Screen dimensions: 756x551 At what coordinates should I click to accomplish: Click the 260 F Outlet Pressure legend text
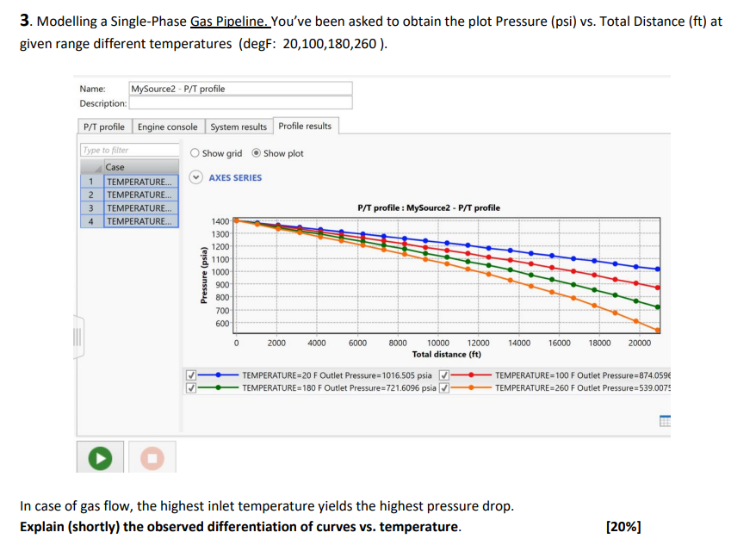[583, 387]
